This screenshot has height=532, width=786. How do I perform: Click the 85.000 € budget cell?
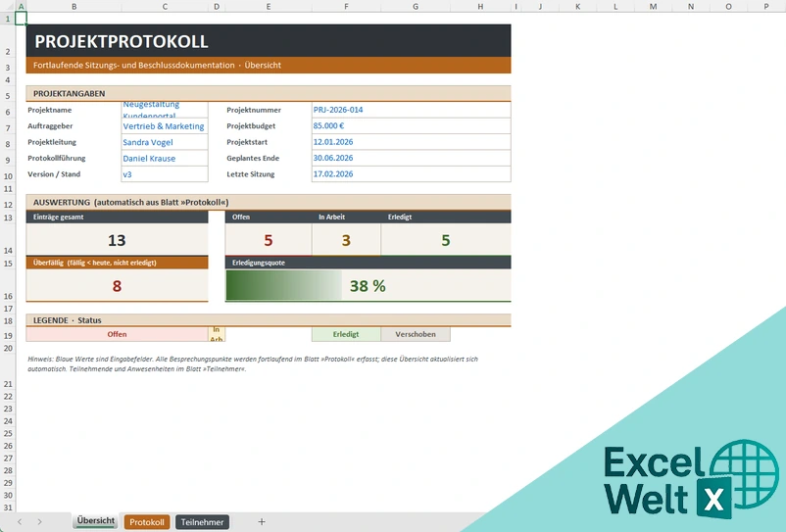point(411,125)
